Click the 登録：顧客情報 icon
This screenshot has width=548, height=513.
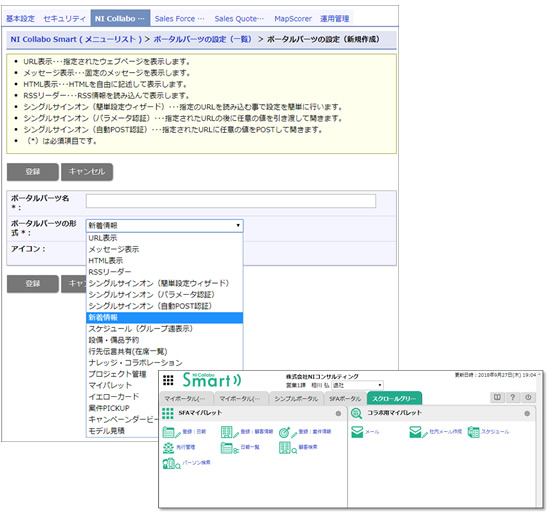pos(230,432)
